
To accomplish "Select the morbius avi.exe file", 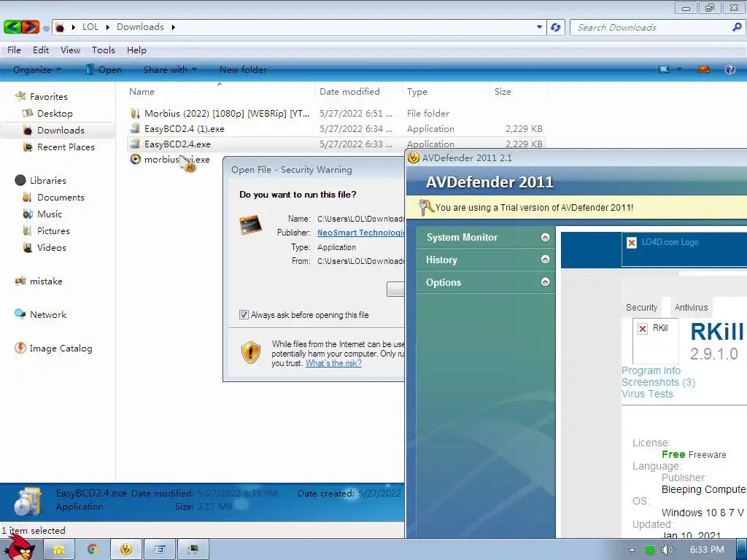I will tap(177, 160).
